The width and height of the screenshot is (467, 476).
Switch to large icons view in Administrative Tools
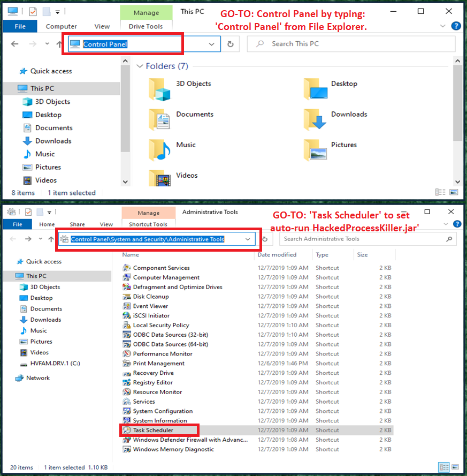click(455, 467)
